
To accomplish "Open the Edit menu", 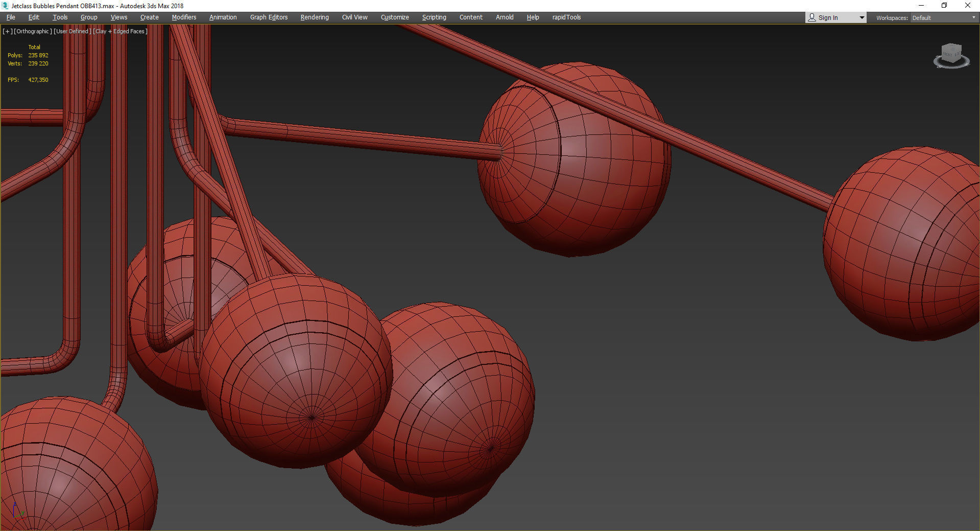I will (34, 17).
